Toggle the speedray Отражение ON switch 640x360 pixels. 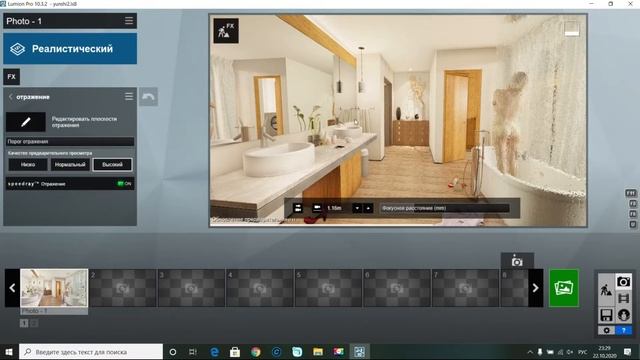click(x=124, y=184)
